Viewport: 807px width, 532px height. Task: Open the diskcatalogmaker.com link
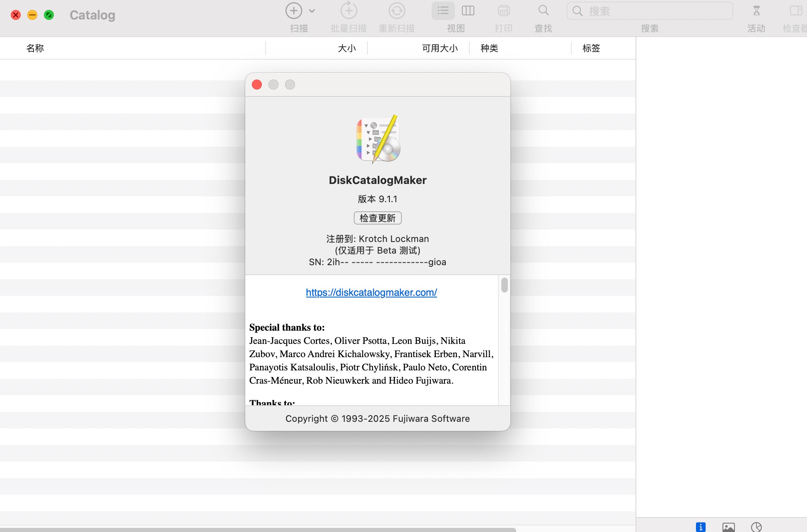pyautogui.click(x=371, y=293)
